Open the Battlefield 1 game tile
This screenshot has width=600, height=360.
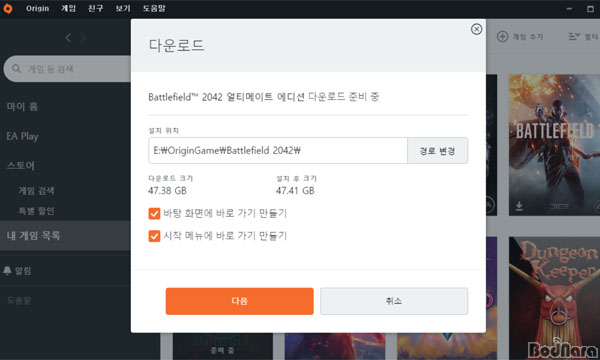click(554, 145)
